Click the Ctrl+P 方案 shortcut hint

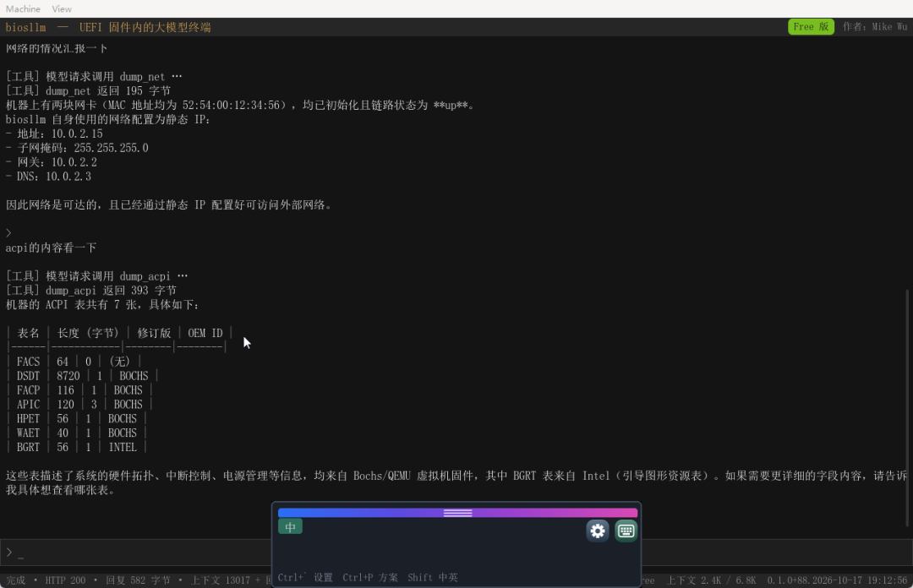(370, 578)
